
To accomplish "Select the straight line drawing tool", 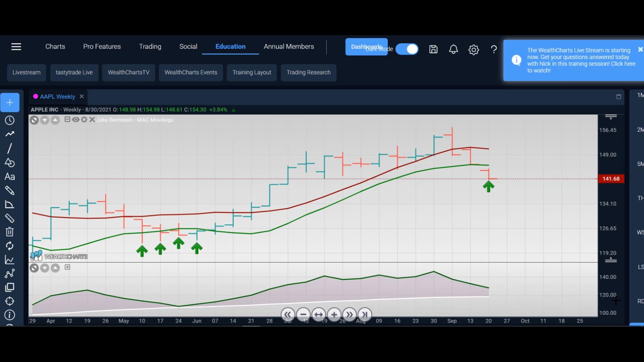I will [x=10, y=148].
